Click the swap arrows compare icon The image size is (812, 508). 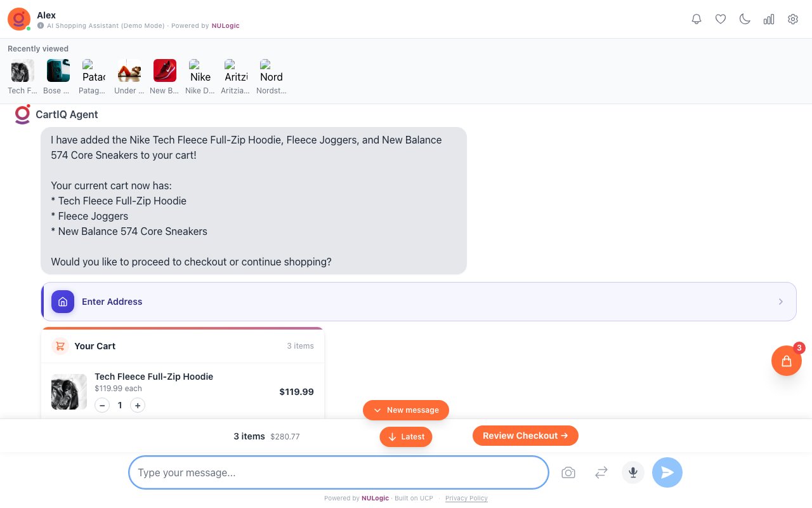point(601,472)
